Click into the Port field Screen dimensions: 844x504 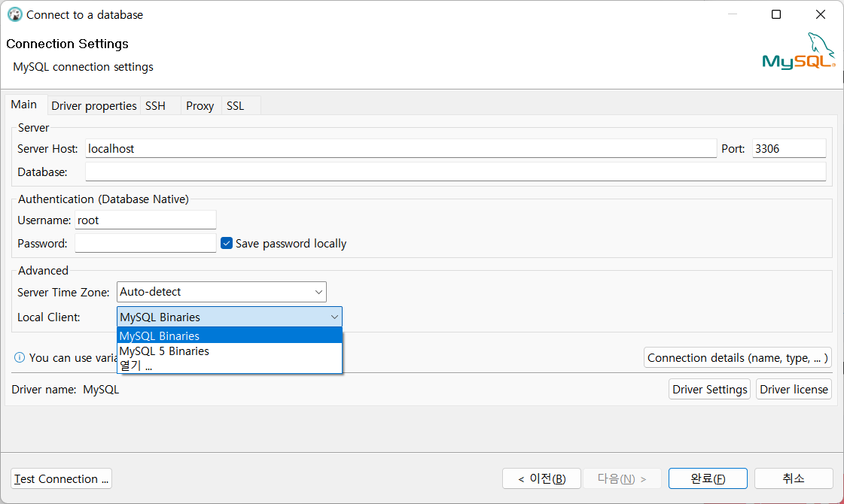point(789,148)
